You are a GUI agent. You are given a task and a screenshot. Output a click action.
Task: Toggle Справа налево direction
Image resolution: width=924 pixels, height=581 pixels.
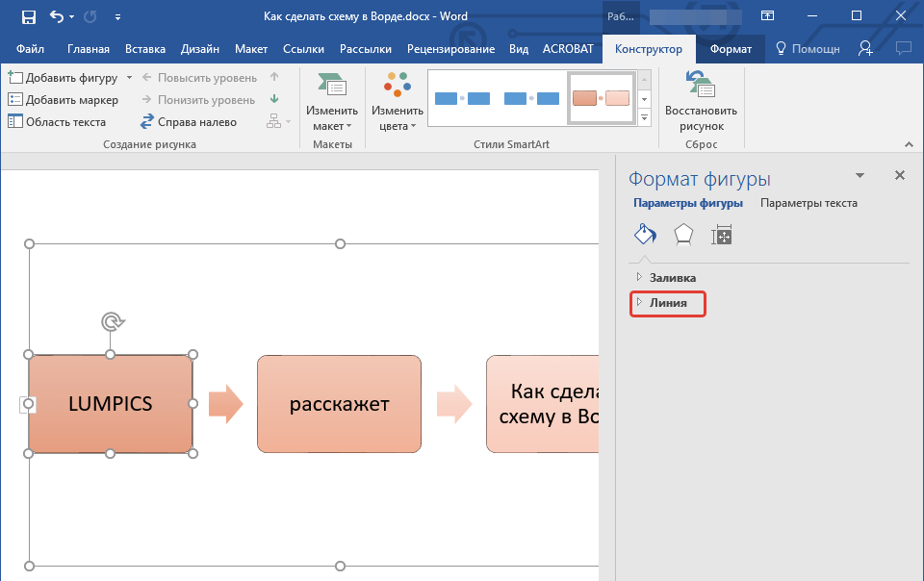(x=189, y=122)
